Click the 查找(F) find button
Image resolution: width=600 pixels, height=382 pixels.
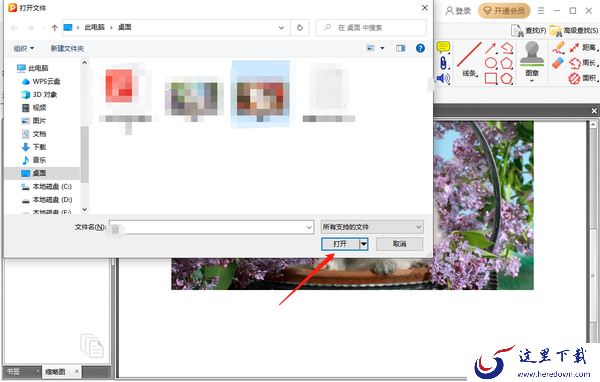click(528, 31)
